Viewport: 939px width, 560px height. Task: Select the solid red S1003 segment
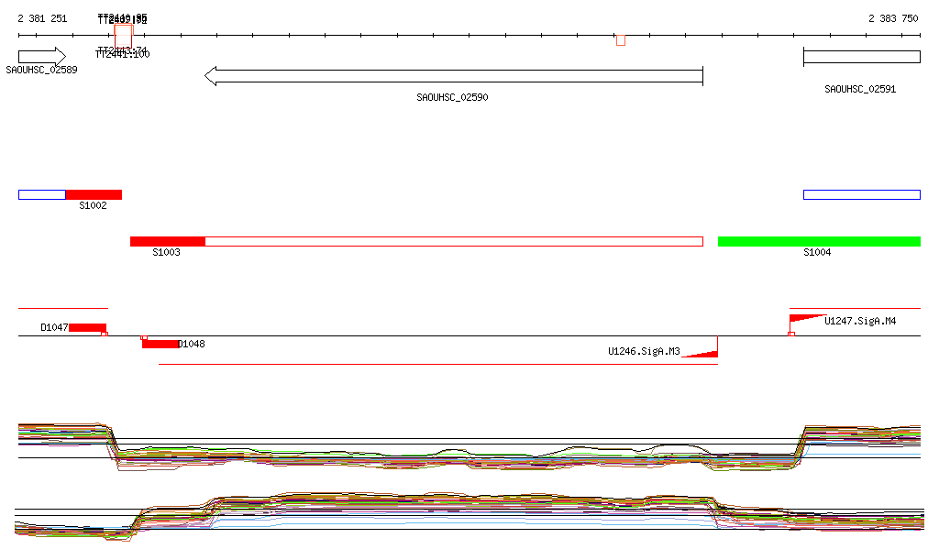[168, 242]
